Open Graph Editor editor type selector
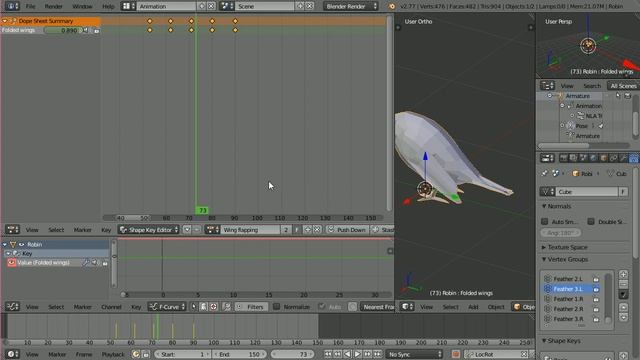This screenshot has height=360, width=640. [12, 307]
